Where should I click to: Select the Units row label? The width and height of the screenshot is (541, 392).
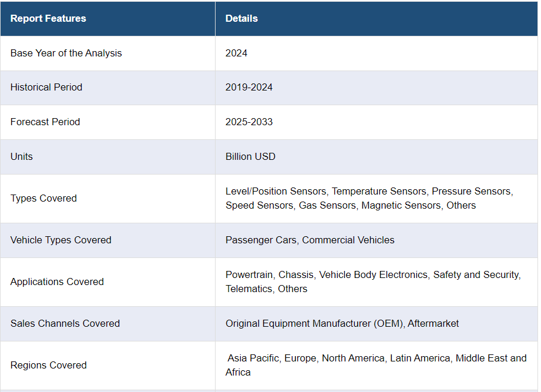tap(22, 156)
